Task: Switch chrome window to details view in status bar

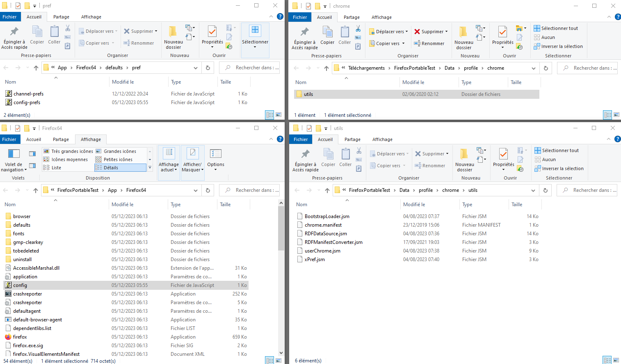Action: 608,115
